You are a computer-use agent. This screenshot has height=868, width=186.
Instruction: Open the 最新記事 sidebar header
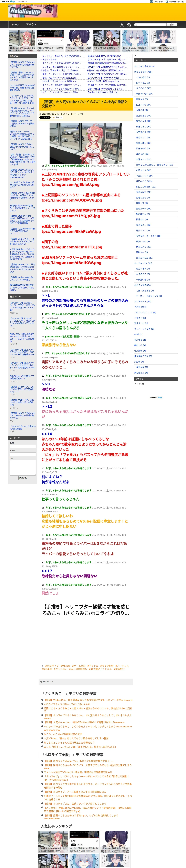pos(23,56)
